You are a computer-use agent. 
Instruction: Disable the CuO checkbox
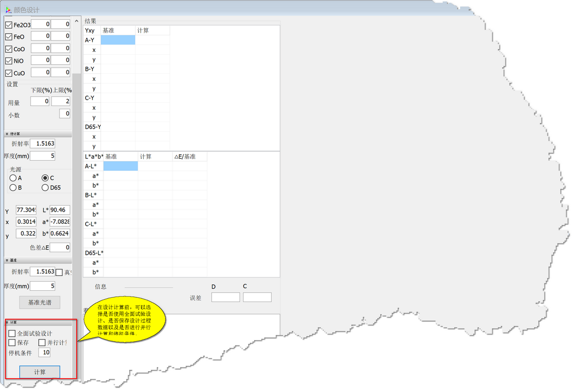[x=9, y=73]
